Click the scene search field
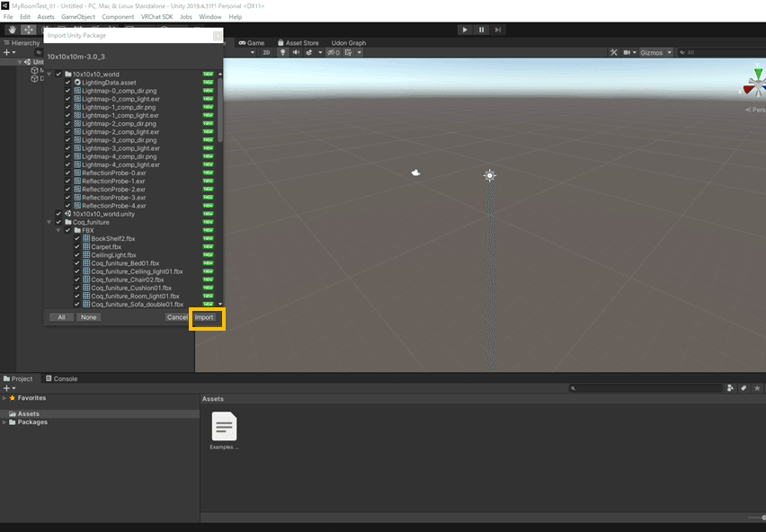Image resolution: width=766 pixels, height=532 pixels. (722, 52)
